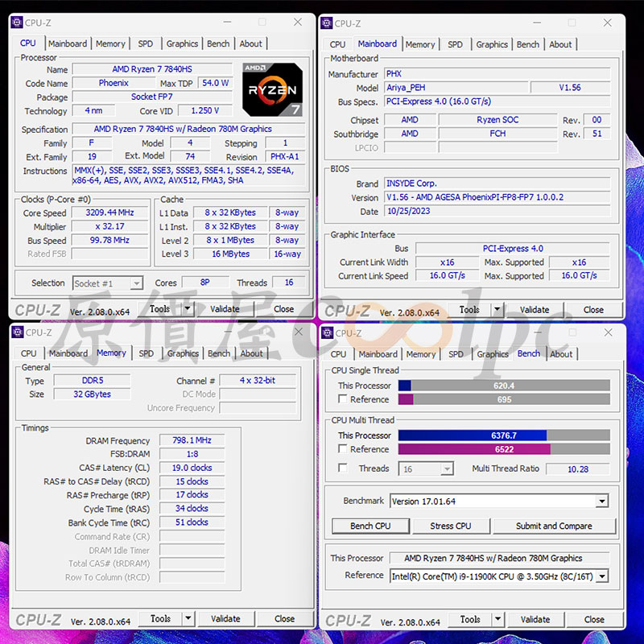Open the About tab in the CPU-tab window

pyautogui.click(x=250, y=43)
